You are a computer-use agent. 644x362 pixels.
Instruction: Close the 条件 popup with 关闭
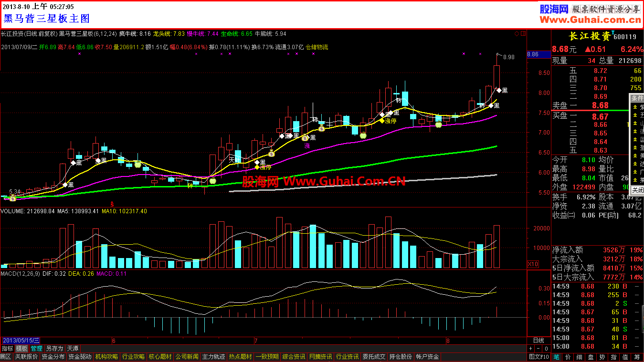click(638, 190)
